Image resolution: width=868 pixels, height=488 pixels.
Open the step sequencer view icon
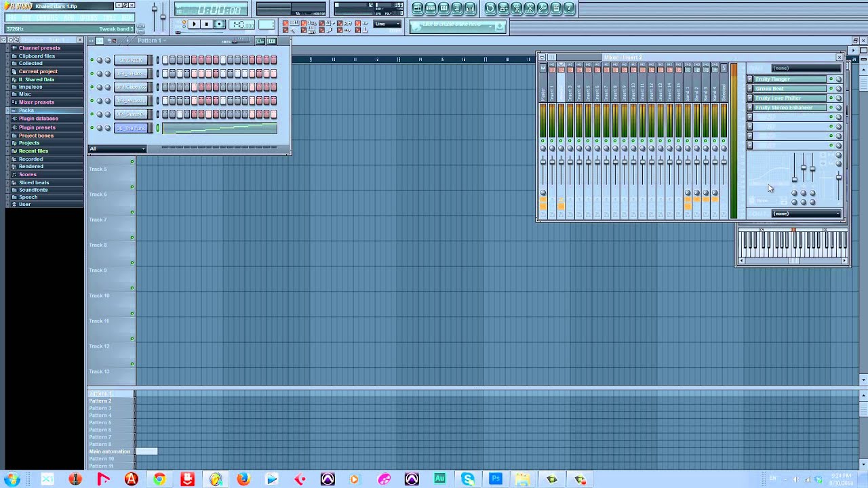coord(431,8)
